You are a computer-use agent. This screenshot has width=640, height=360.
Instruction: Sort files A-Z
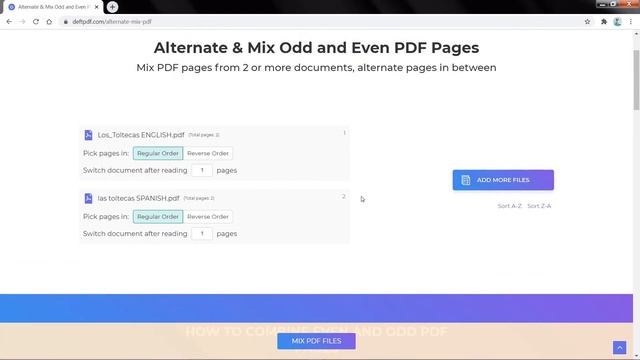click(x=509, y=206)
